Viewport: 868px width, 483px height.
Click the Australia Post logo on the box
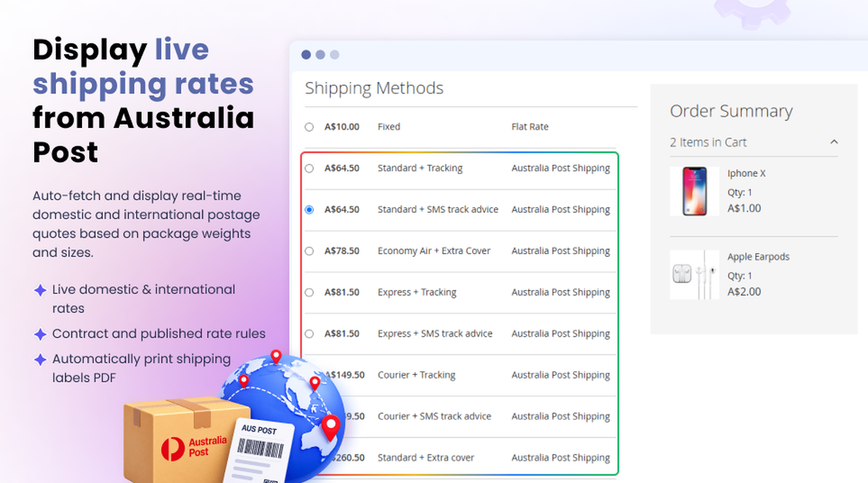coord(193,447)
